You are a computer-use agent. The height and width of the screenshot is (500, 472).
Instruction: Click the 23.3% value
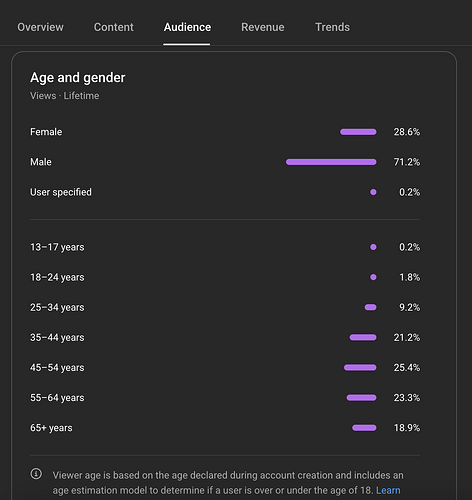tap(407, 397)
